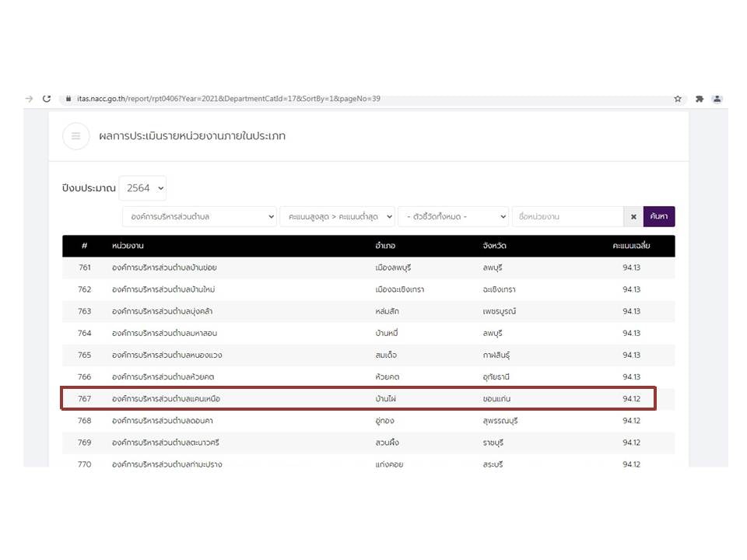Viewport: 747px width, 560px height.
Task: Click province อุทัยธานี in row 766
Action: [496, 377]
